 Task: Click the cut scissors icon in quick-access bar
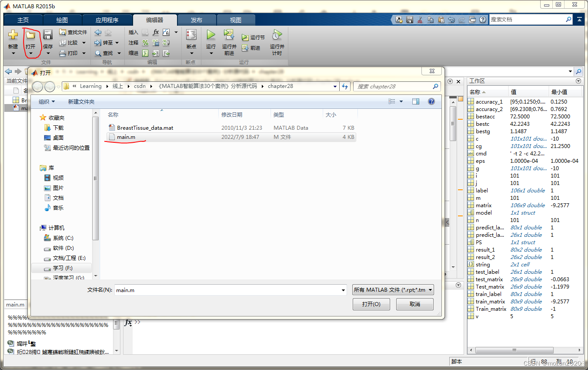click(x=420, y=20)
